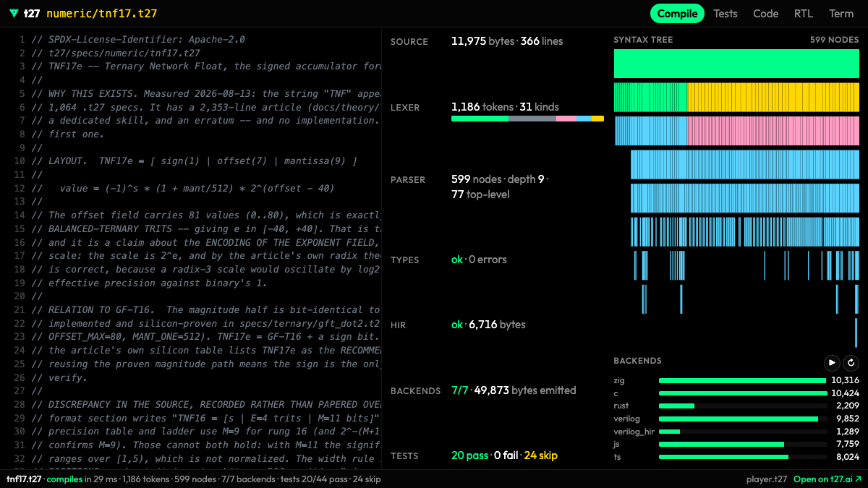Switch to the RTL tab

[804, 13]
